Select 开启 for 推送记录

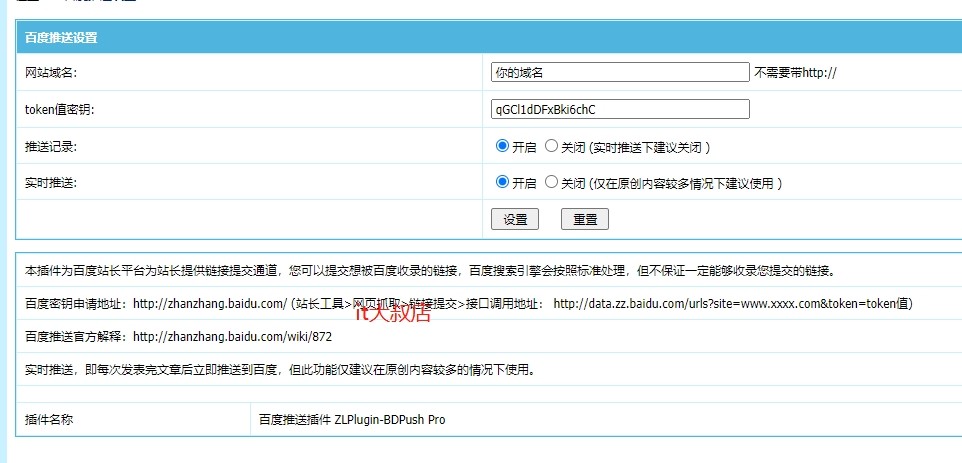(x=502, y=146)
